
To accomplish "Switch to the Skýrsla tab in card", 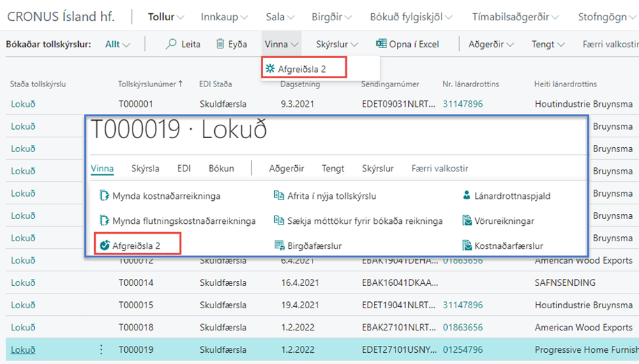I will tap(145, 168).
